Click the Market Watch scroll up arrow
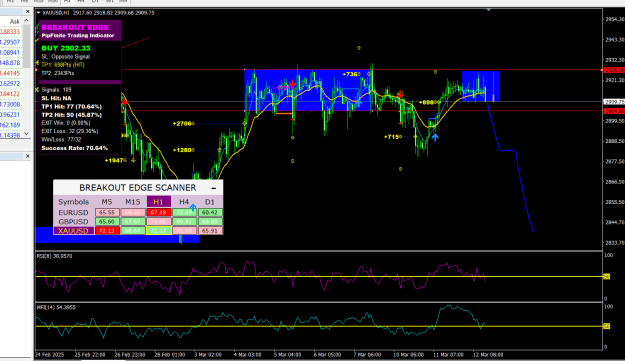This screenshot has height=361, width=625. tap(26, 21)
